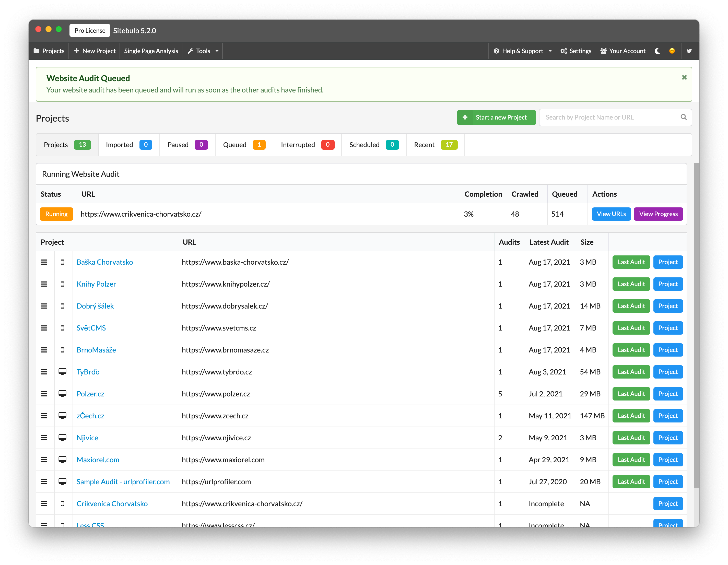Image resolution: width=728 pixels, height=565 pixels.
Task: Toggle dark mode moon icon
Action: click(x=657, y=51)
